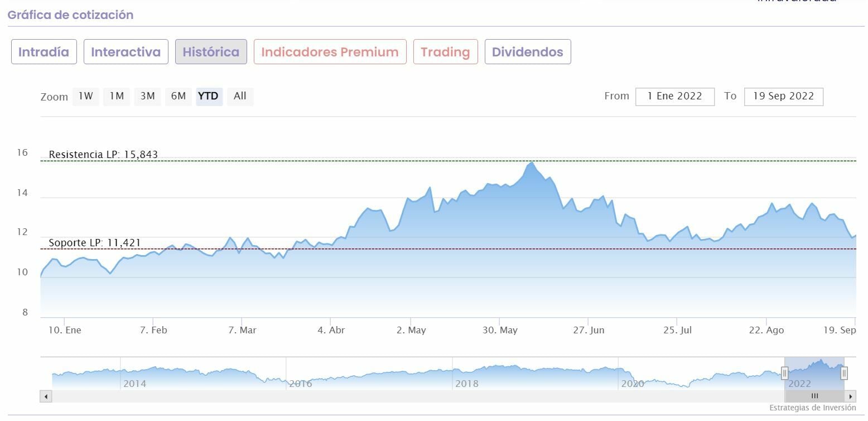Show the Dividendos tab
868x421 pixels.
(527, 52)
